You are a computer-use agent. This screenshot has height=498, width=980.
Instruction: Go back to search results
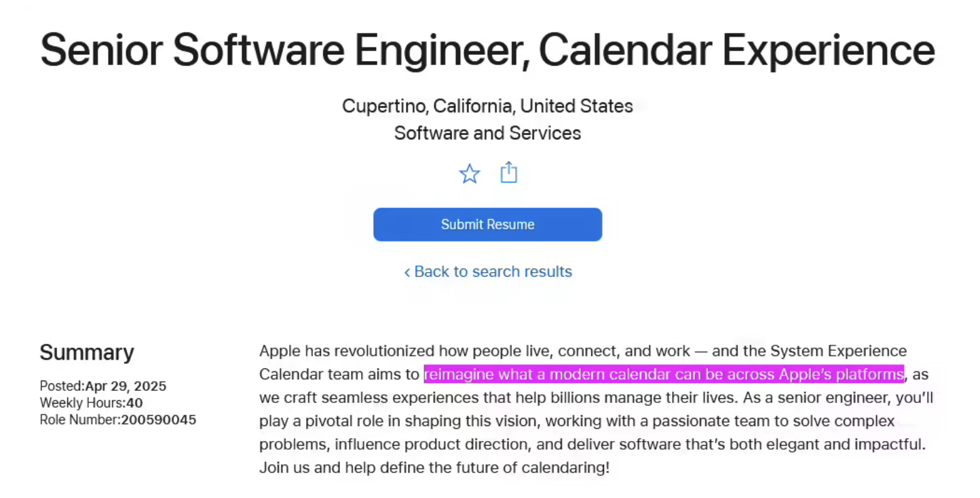point(488,271)
